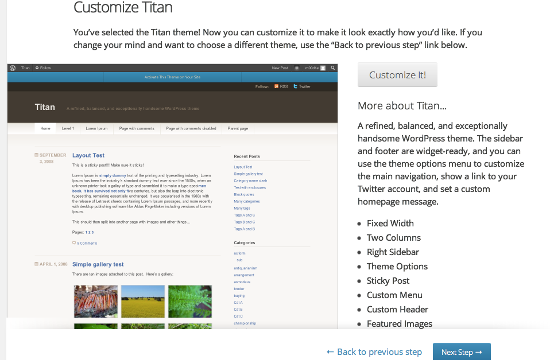Click the calendar icon beside April date
The image size is (550, 360).
36,264
